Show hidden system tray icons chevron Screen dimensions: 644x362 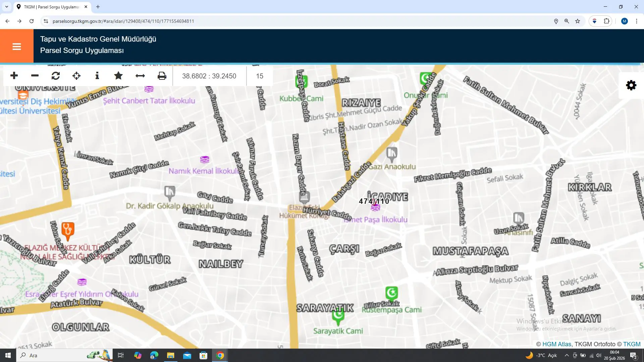pos(567,355)
